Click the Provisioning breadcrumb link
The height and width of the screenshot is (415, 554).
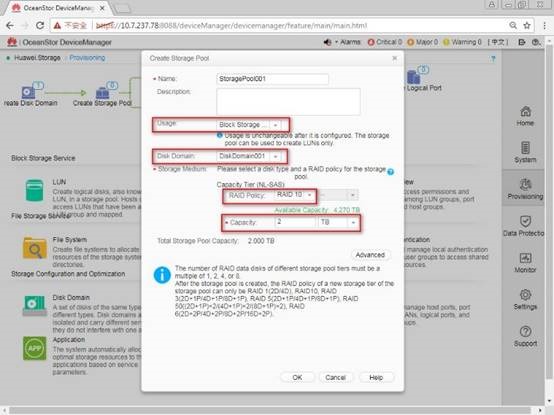tap(87, 58)
